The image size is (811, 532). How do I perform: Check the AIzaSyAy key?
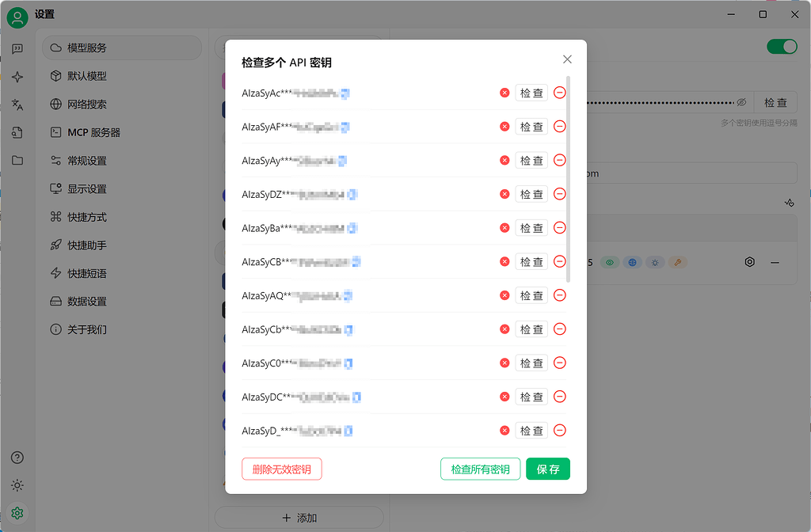click(x=531, y=160)
